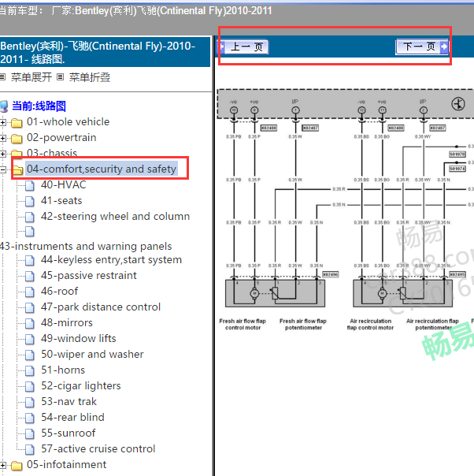Collapse all menus with 菜单折叠
The image size is (474, 476).
(x=90, y=77)
